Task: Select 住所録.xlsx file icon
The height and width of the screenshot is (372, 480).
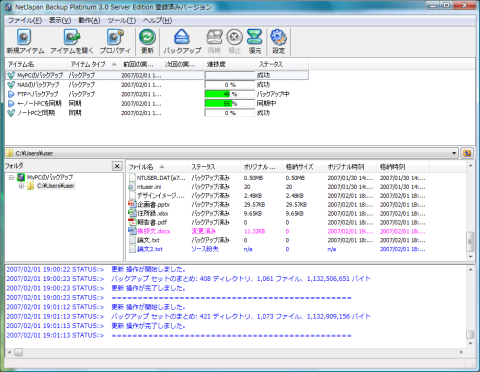Action: (132, 213)
